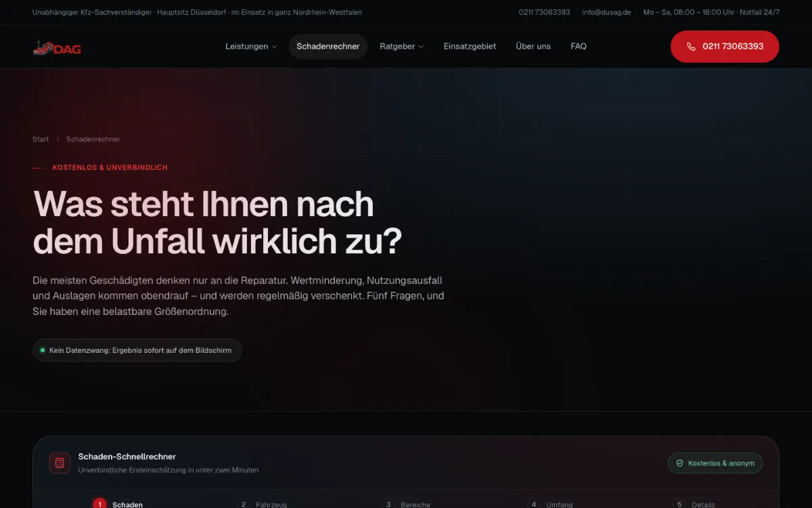Click the phone number in the top info bar

pyautogui.click(x=544, y=12)
